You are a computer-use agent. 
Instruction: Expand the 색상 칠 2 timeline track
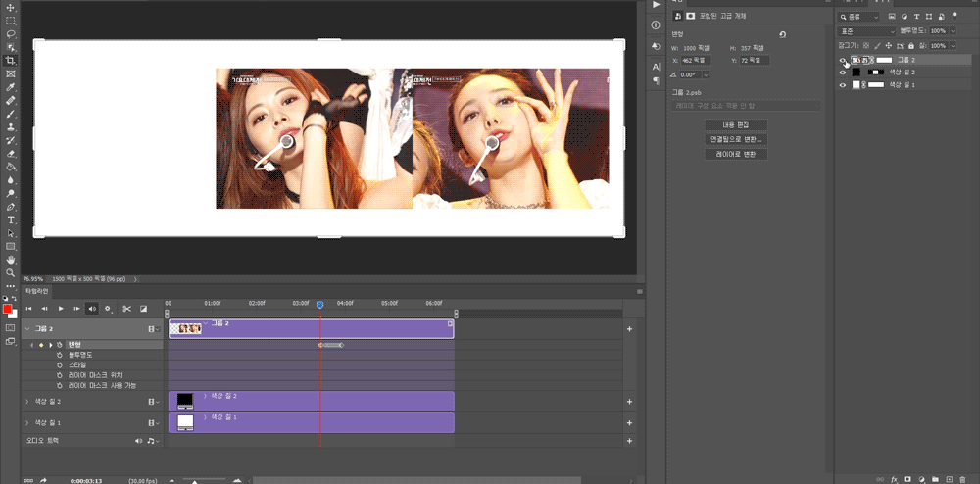tap(26, 402)
